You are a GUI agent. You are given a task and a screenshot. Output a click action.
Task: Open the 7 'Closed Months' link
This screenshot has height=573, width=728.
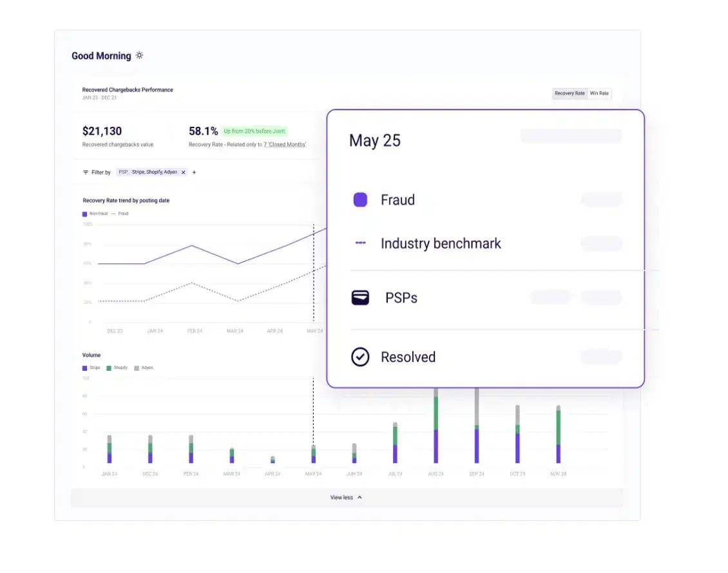[x=284, y=144]
